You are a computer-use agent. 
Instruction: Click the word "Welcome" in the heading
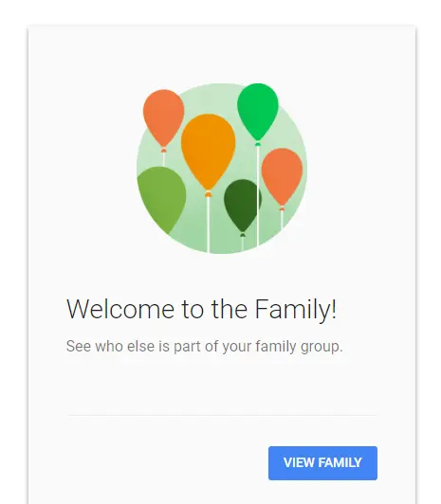120,309
